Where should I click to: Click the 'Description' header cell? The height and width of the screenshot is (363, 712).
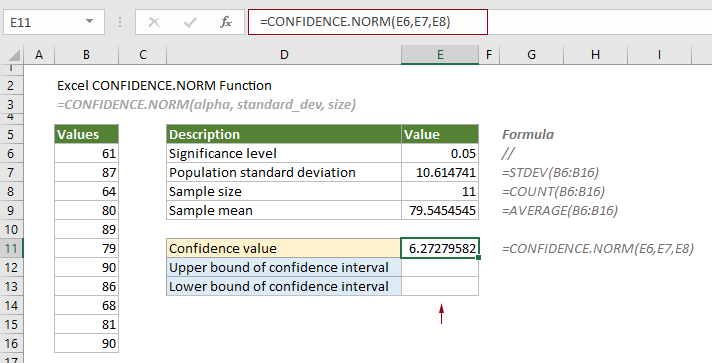pos(284,134)
